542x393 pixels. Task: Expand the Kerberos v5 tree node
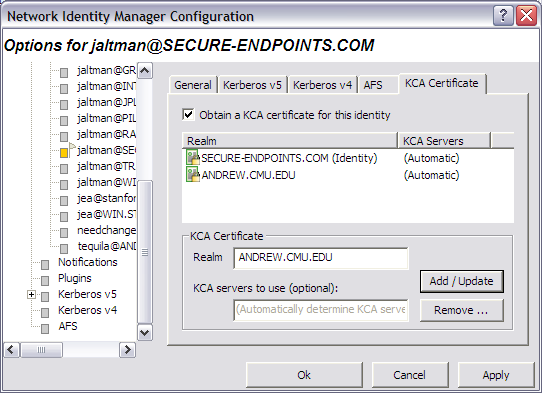coord(31,295)
